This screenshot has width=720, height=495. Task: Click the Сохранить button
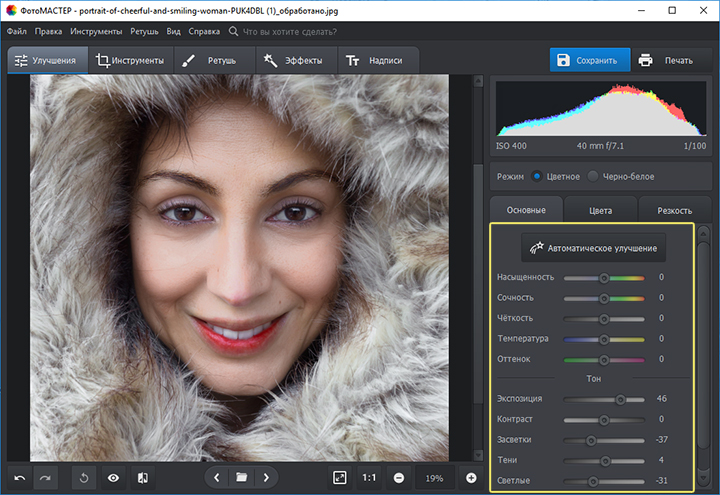[590, 60]
